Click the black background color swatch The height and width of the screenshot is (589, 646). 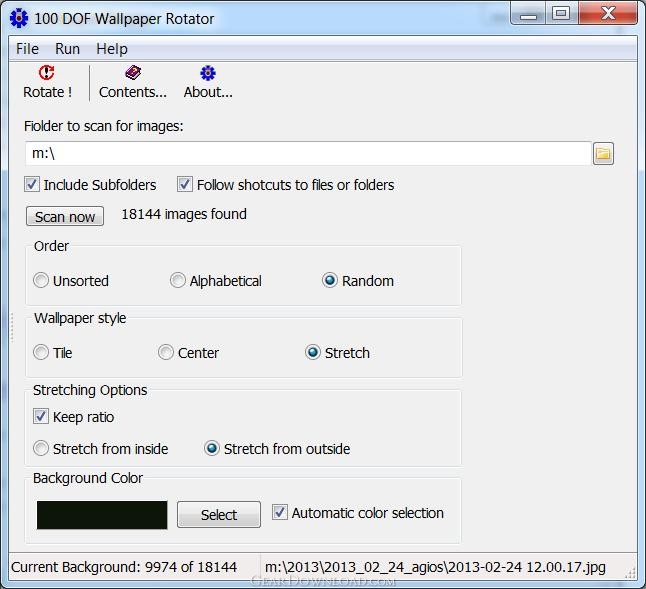click(102, 515)
